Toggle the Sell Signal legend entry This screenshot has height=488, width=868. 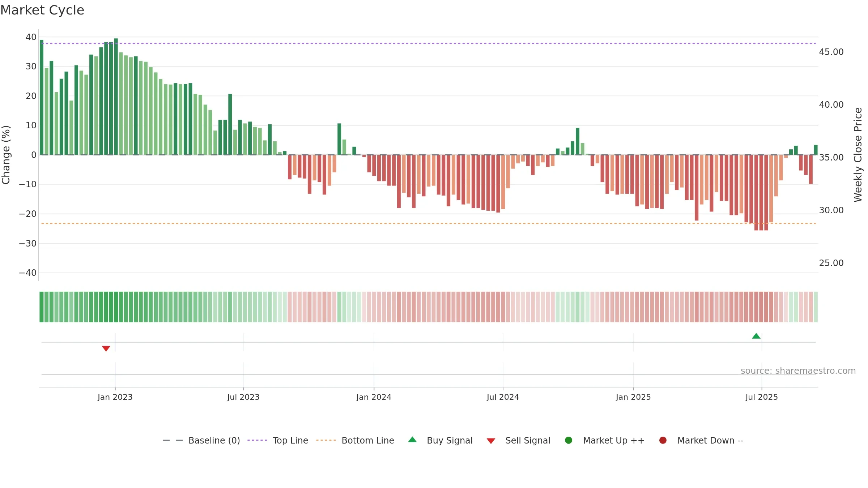point(518,440)
